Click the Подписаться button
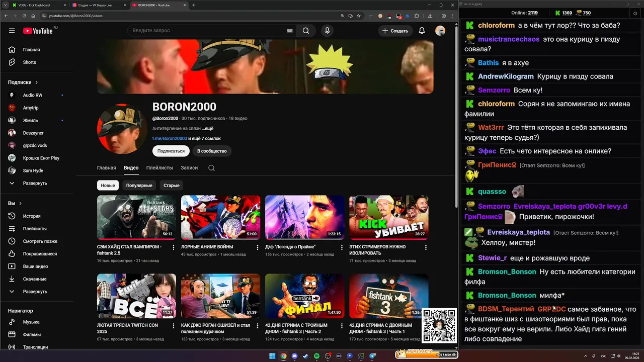Screen dimensions: 644x362 pyautogui.click(x=171, y=151)
